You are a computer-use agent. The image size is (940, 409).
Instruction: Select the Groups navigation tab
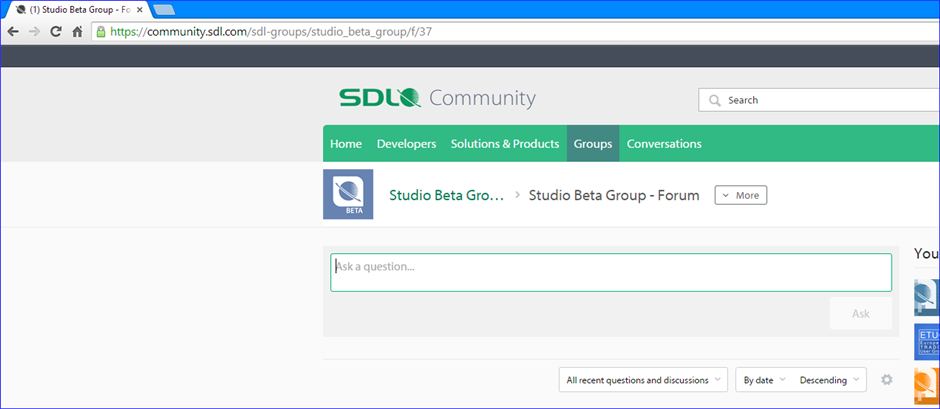pyautogui.click(x=593, y=144)
